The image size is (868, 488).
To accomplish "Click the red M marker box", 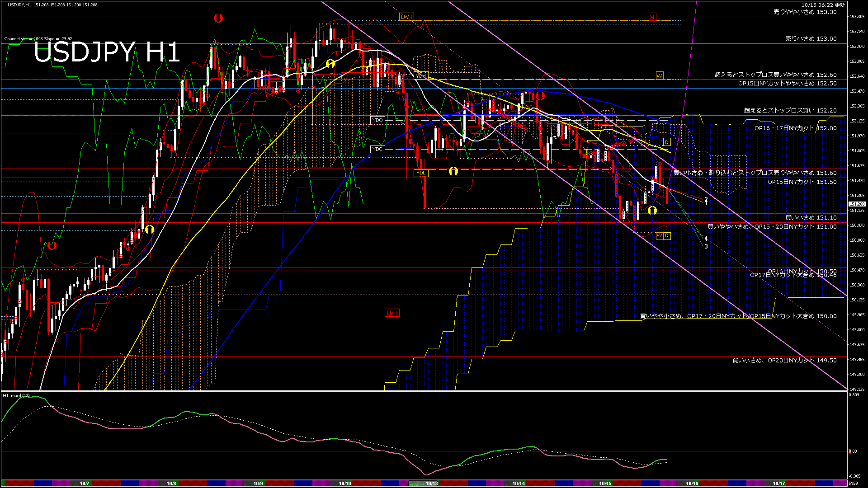I will point(652,17).
